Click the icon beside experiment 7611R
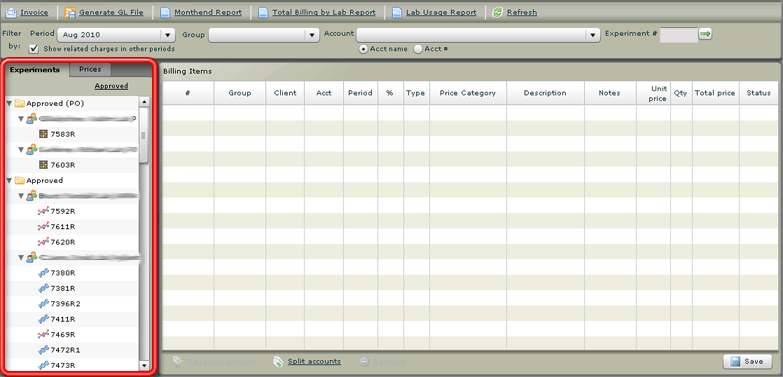The height and width of the screenshot is (377, 783). 43,227
